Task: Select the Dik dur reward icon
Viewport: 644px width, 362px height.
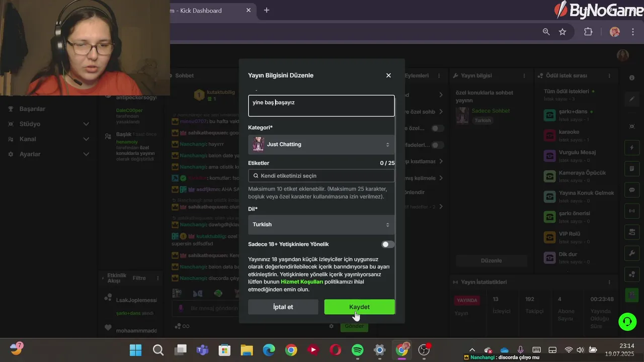Action: (550, 257)
